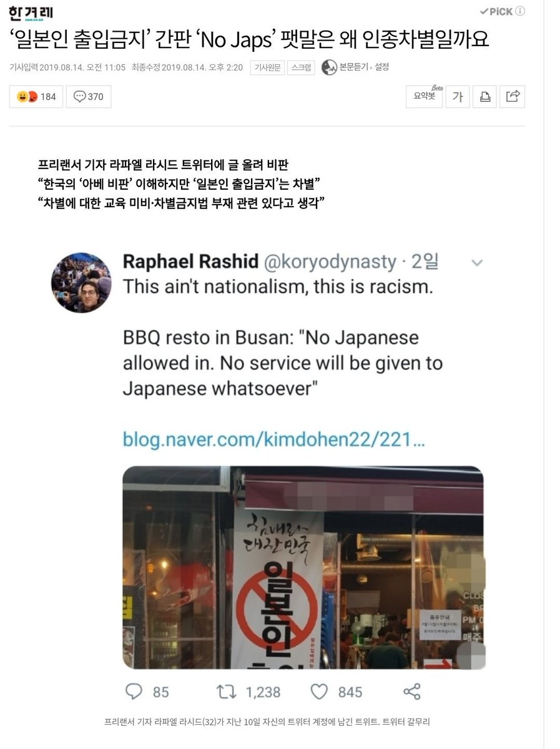Like the tweet with heart icon

tap(320, 692)
